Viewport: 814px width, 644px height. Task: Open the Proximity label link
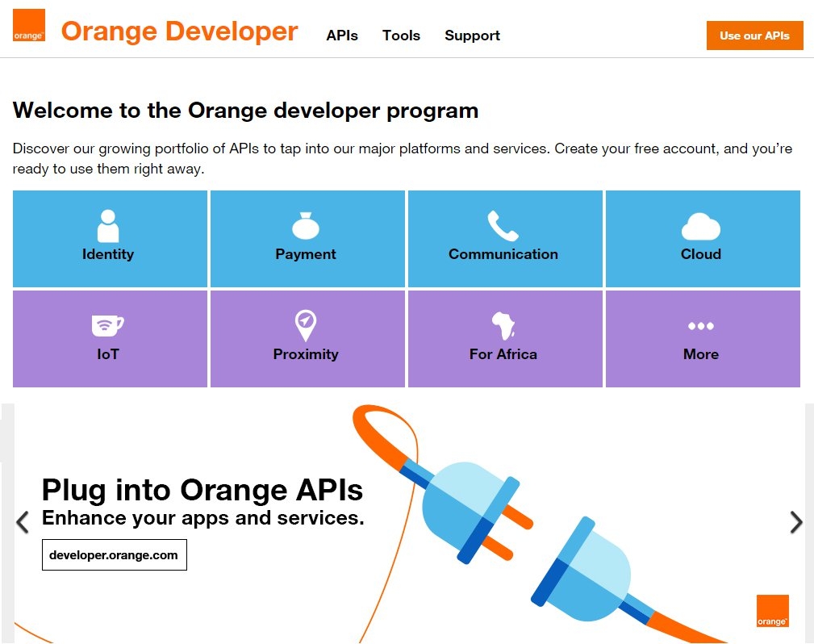[x=306, y=354]
